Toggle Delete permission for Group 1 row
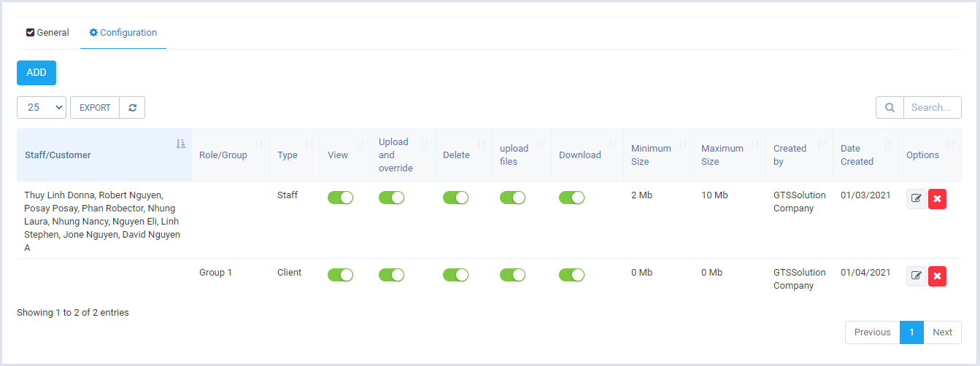 (x=455, y=275)
